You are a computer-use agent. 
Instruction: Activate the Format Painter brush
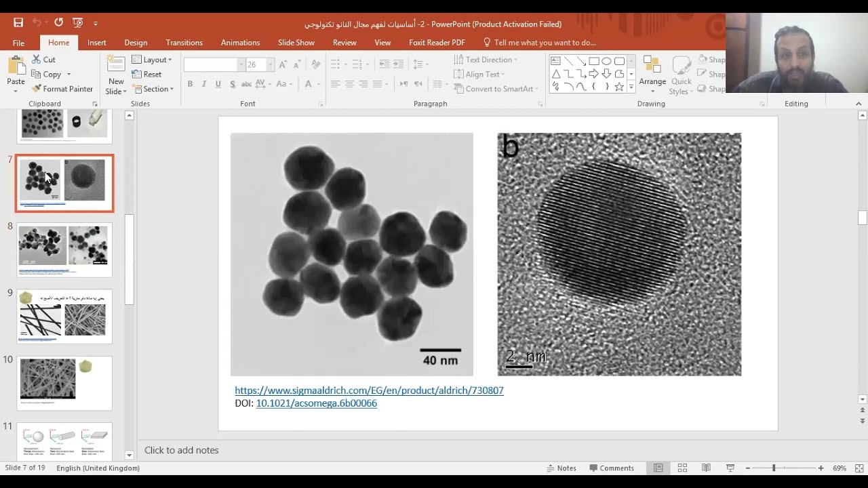tap(62, 89)
